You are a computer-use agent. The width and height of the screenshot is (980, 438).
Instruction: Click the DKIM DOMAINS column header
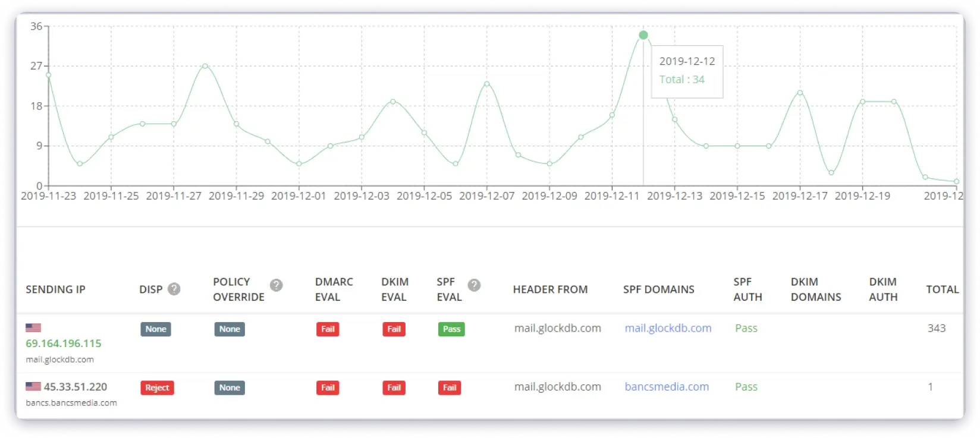816,289
